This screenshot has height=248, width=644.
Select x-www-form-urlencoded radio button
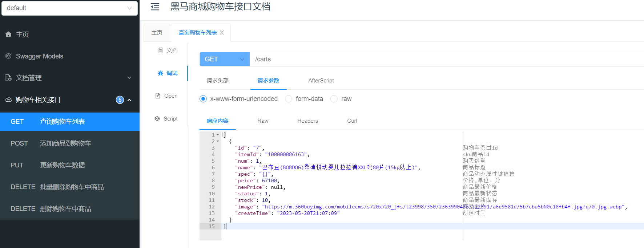pos(203,99)
